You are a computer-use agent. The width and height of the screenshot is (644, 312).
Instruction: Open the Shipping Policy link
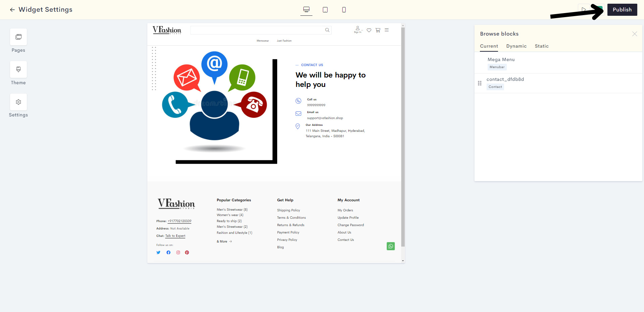(289, 210)
